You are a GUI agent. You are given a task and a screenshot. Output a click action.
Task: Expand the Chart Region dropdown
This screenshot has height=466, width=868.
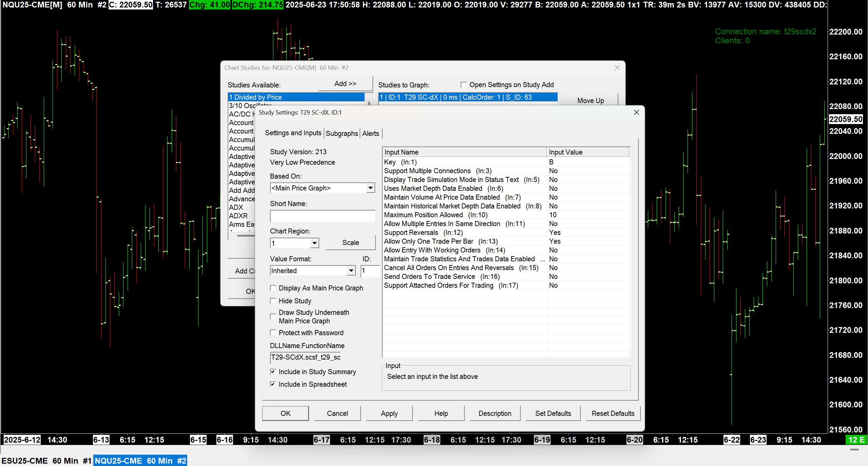point(314,243)
